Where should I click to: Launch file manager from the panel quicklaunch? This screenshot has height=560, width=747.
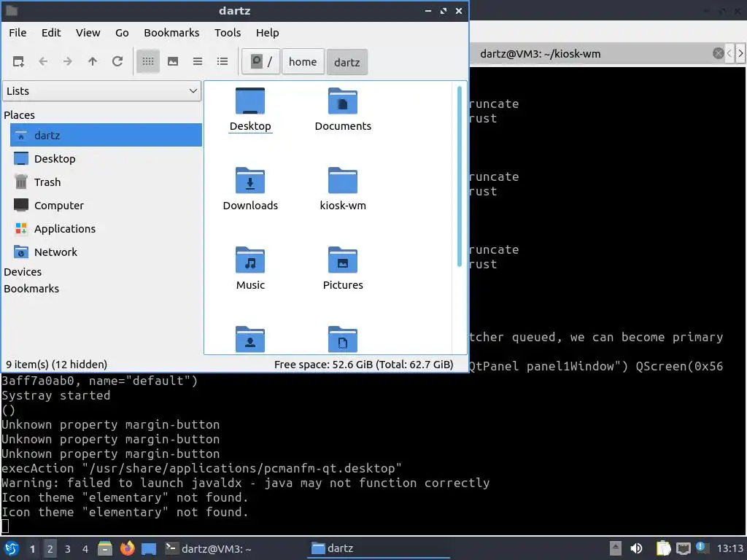click(x=105, y=548)
